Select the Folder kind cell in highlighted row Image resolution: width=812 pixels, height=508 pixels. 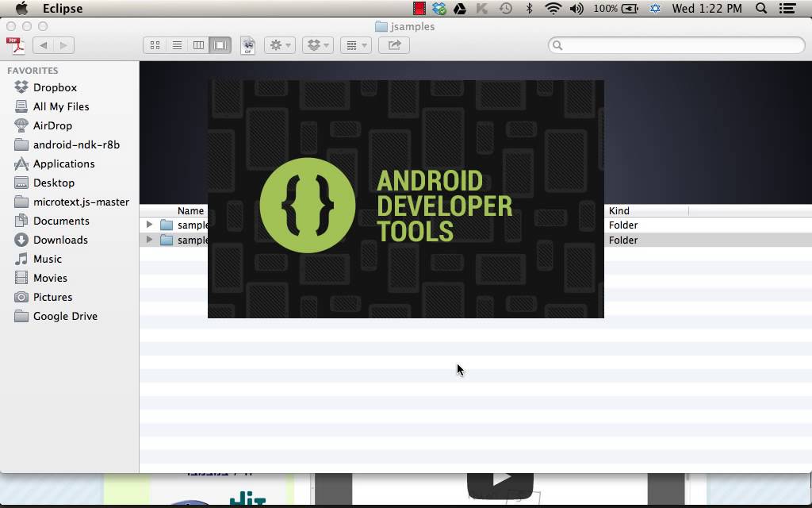623,240
